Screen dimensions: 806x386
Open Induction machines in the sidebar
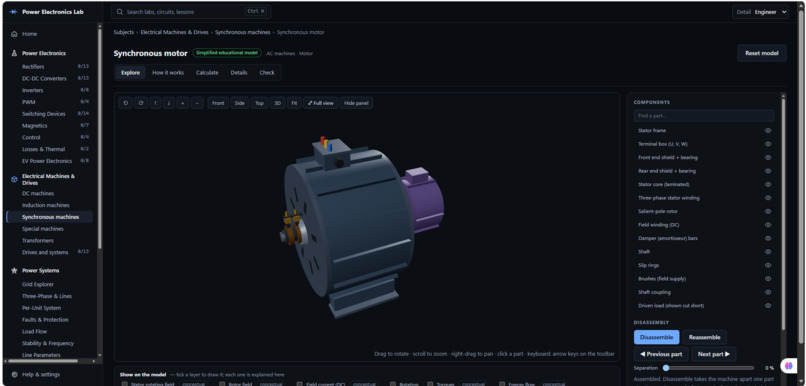point(45,205)
